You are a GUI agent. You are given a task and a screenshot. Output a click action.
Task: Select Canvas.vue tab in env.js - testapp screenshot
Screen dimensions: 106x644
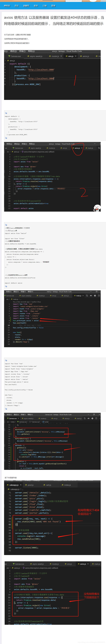[x=15, y=56]
